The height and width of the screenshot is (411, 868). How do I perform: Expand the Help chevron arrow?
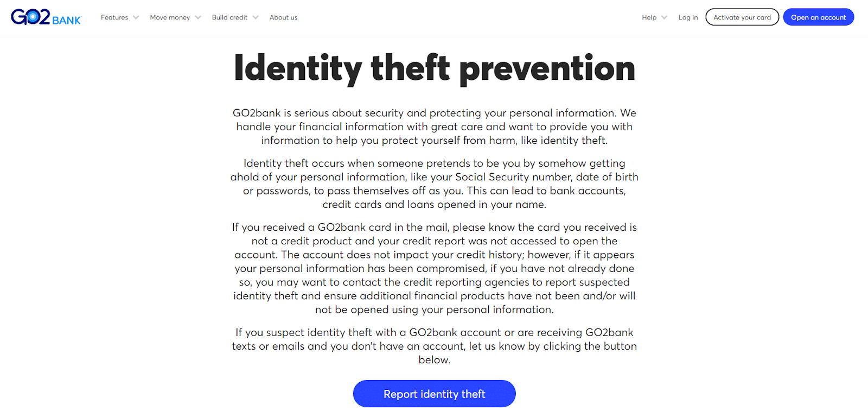664,17
